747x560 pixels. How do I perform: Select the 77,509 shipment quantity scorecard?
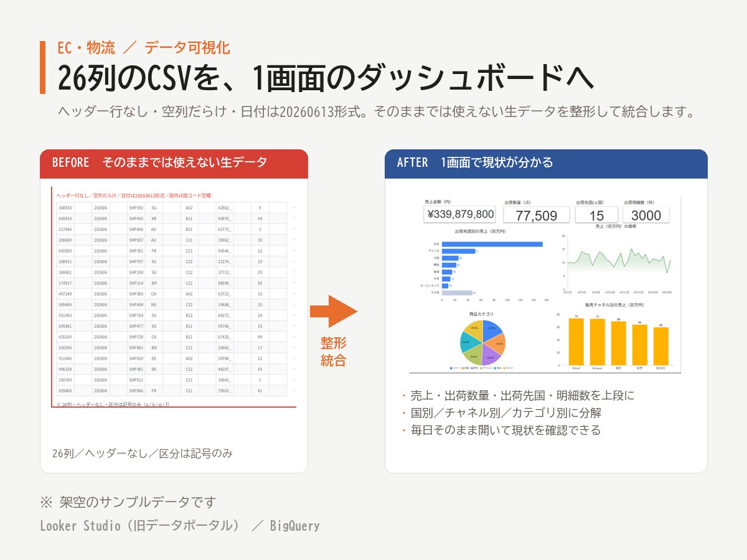(537, 215)
